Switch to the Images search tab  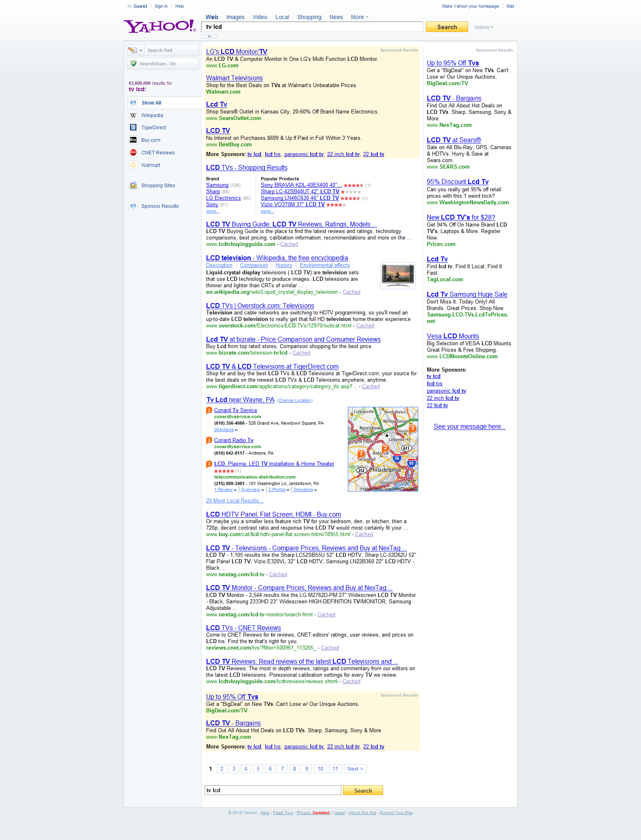[235, 17]
